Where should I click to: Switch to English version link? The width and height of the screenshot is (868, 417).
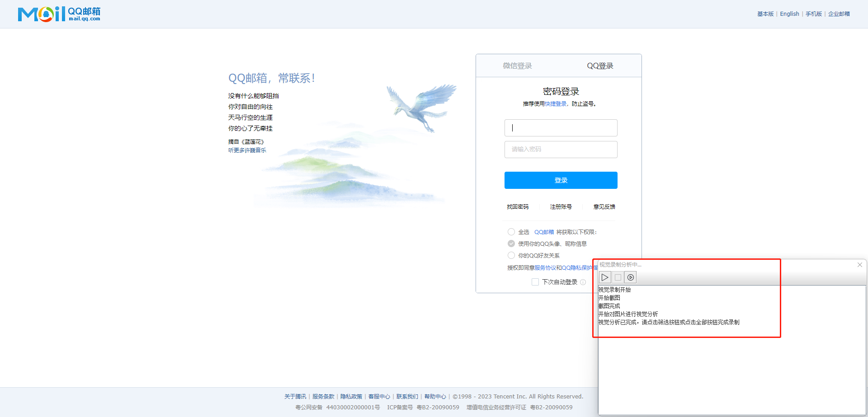(789, 14)
